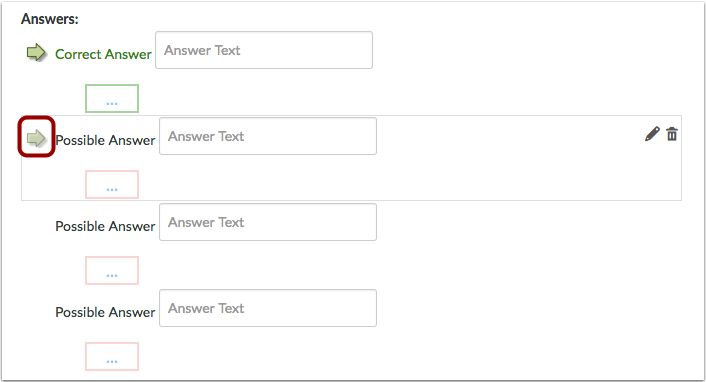Click the third Possible Answer label
This screenshot has height=382, width=706.
105,312
